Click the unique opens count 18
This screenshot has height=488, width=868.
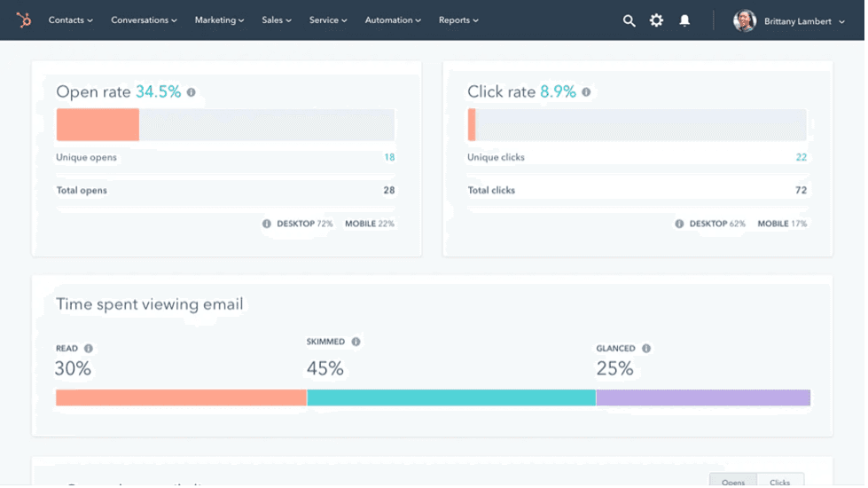tap(389, 158)
